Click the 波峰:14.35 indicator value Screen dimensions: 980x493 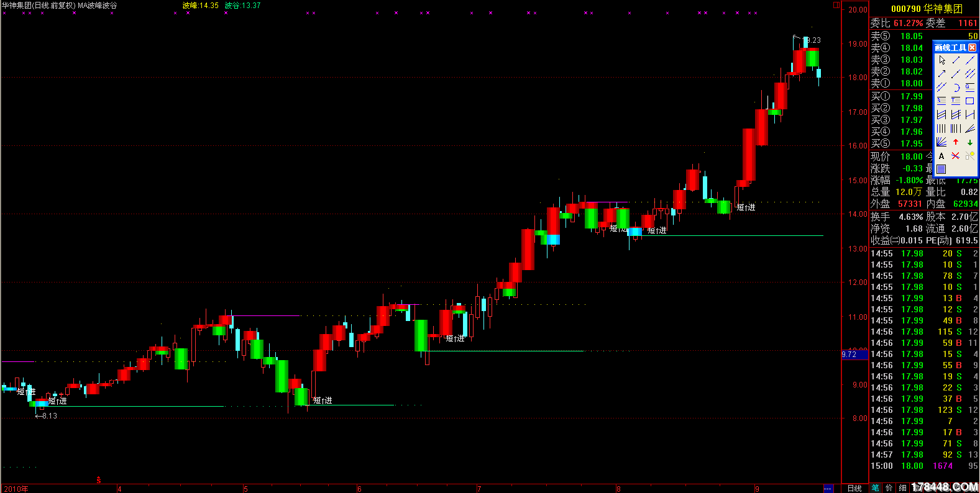click(x=200, y=6)
